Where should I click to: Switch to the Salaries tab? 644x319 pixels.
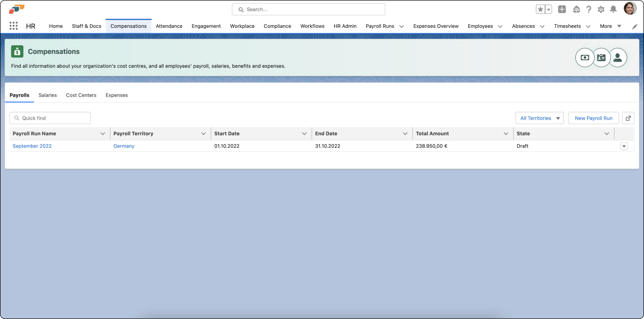pyautogui.click(x=48, y=95)
